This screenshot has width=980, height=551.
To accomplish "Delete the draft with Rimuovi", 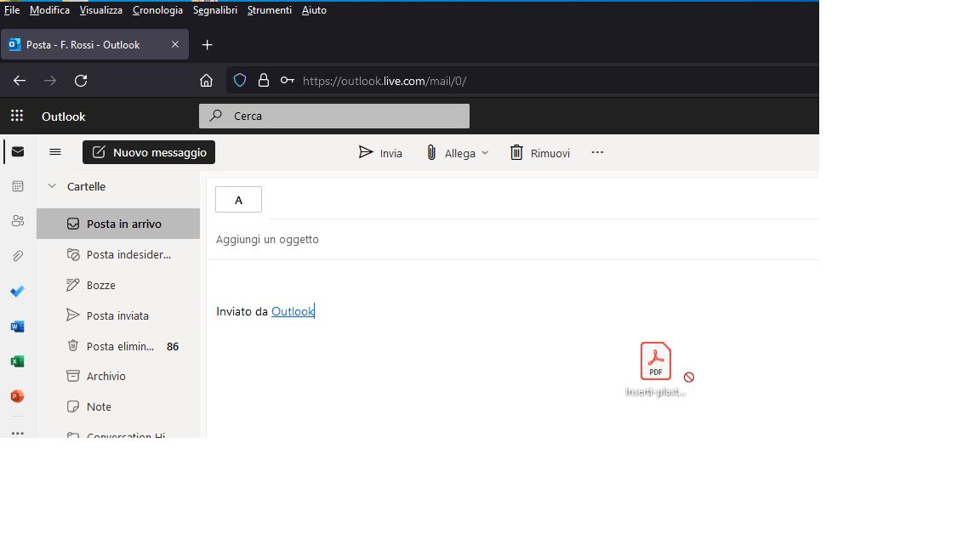I will (x=539, y=153).
